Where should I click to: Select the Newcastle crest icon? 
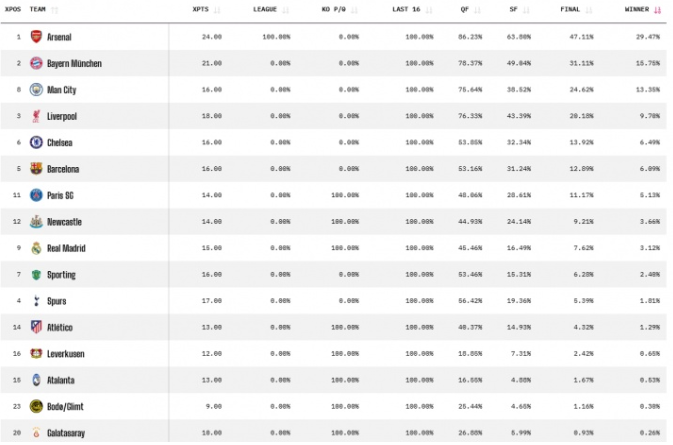pos(37,222)
